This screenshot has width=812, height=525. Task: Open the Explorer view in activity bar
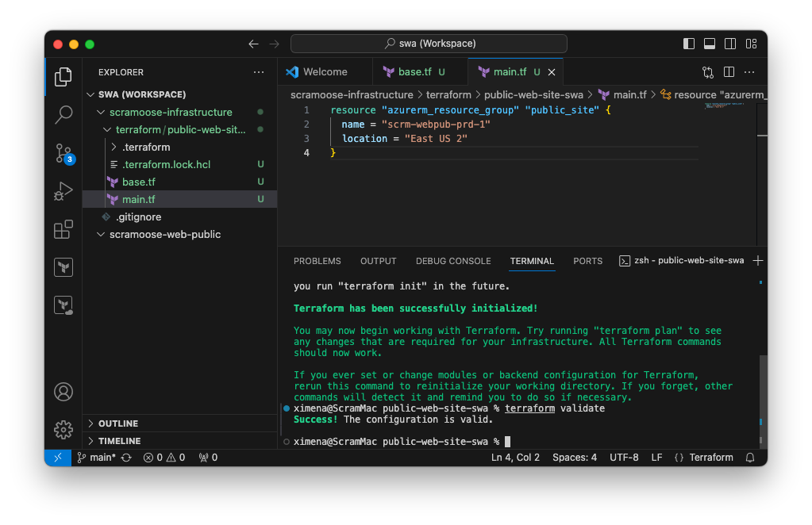pos(63,77)
